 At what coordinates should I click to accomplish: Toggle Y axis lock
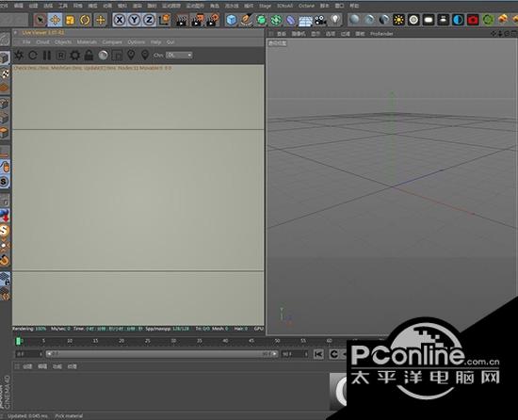click(x=134, y=20)
